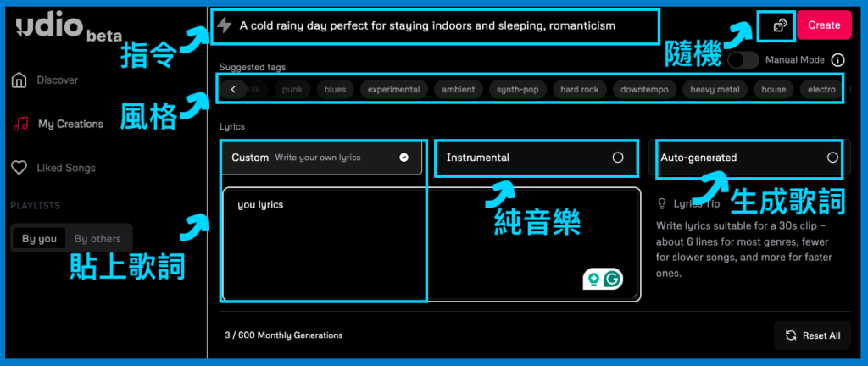Click the Discover home icon
The height and width of the screenshot is (366, 868).
click(19, 80)
